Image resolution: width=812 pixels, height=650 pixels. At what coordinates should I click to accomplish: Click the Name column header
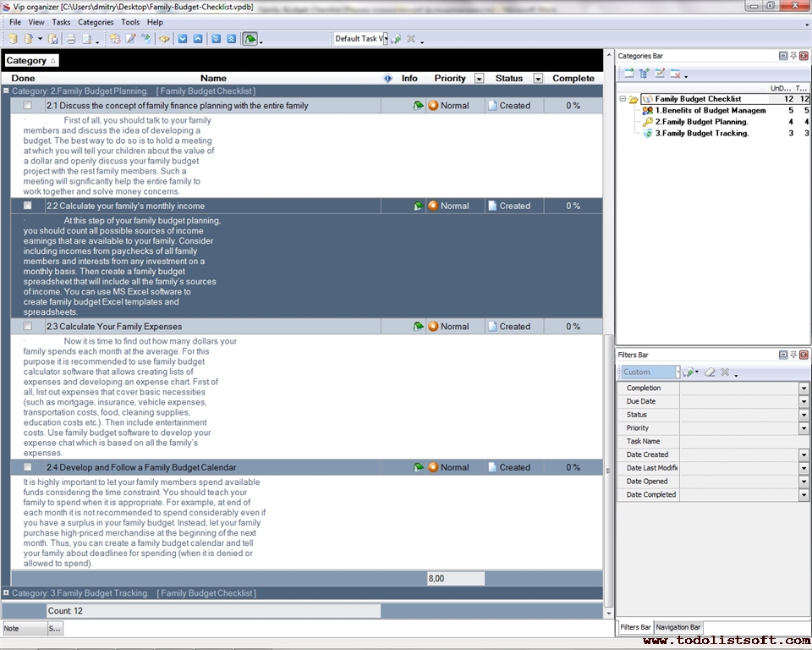tap(213, 79)
